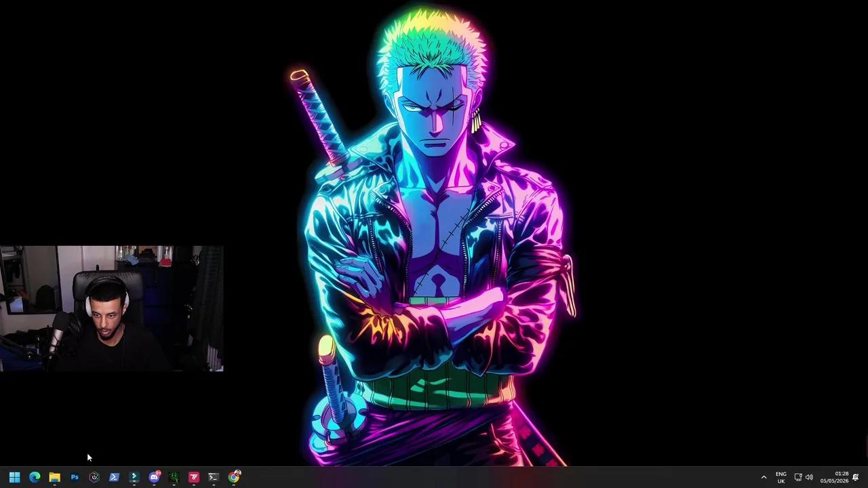Show hidden system tray icons
This screenshot has width=868, height=488.
[x=764, y=477]
